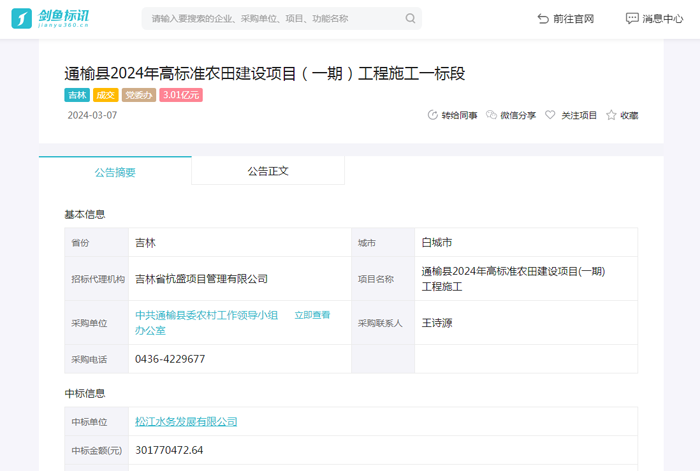Click the 成交 status tag
Screen dimensions: 700x471
(x=105, y=95)
